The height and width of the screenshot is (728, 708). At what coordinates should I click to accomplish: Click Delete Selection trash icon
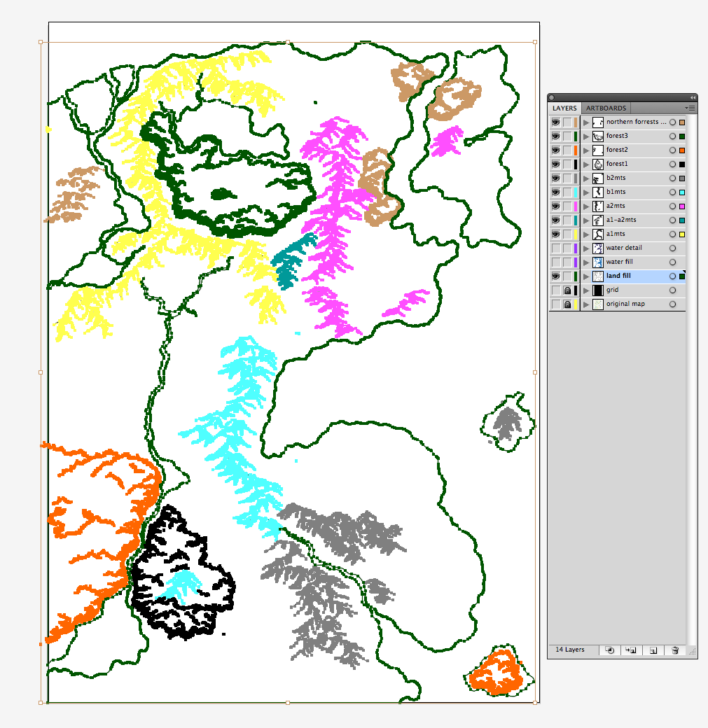click(x=676, y=650)
